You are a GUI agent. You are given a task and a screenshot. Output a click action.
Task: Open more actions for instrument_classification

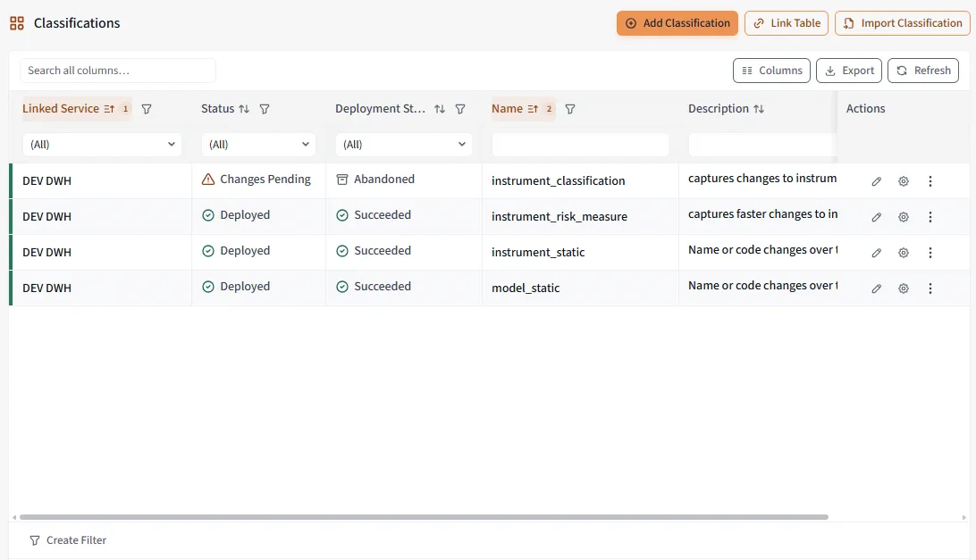pos(930,181)
